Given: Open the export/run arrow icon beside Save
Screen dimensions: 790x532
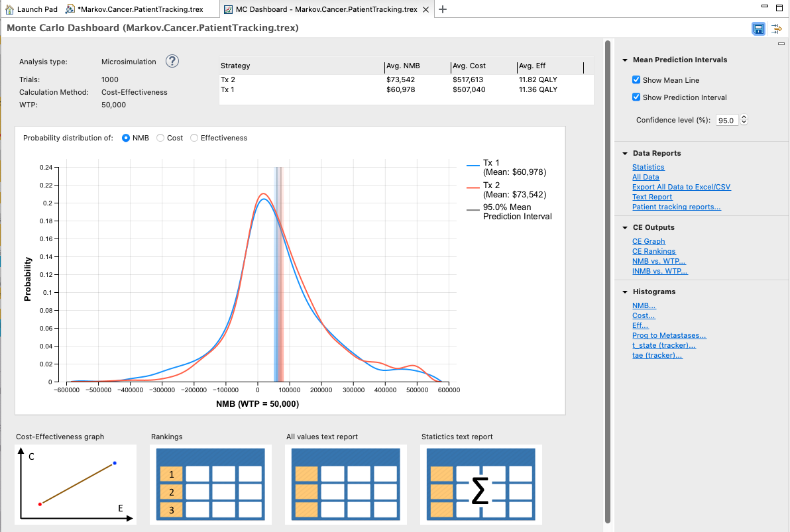Looking at the screenshot, I should (775, 28).
